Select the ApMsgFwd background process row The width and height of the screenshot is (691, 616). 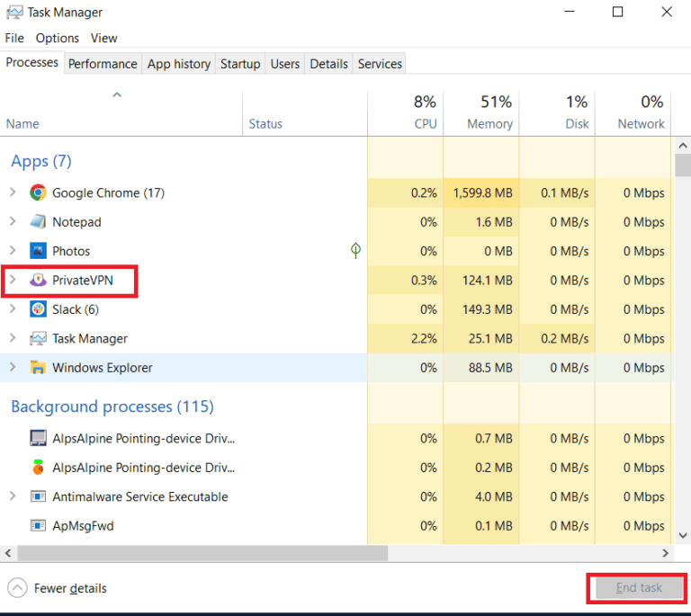point(83,526)
